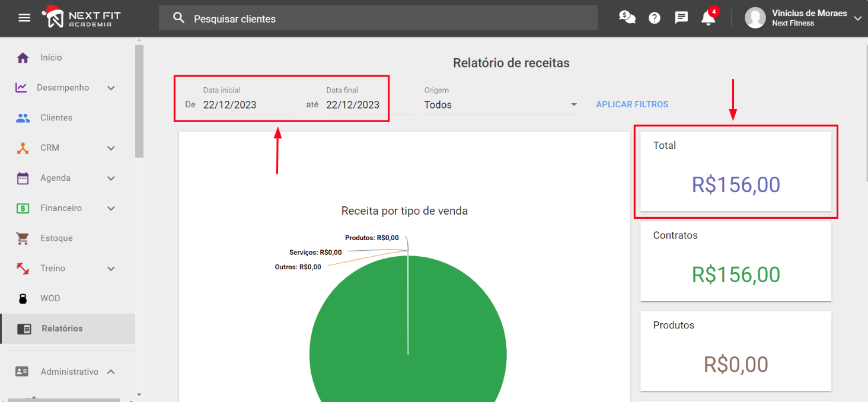
Task: Click the Treino dumbbell icon
Action: [x=23, y=268]
